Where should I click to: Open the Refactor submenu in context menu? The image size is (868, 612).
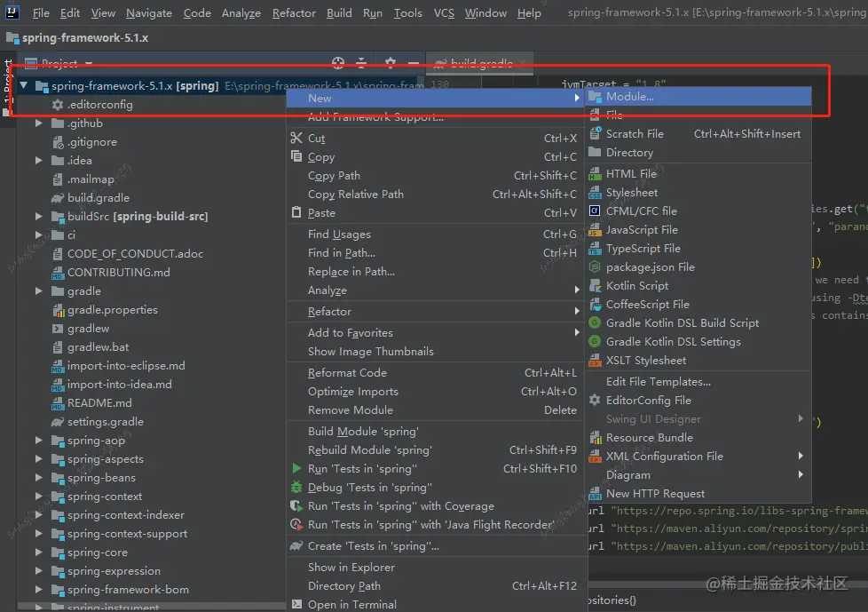tap(436, 311)
